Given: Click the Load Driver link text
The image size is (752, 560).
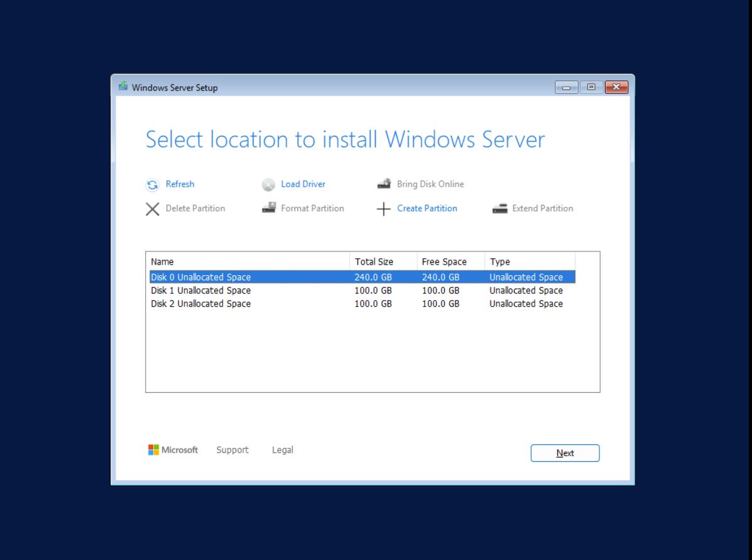Looking at the screenshot, I should (303, 184).
